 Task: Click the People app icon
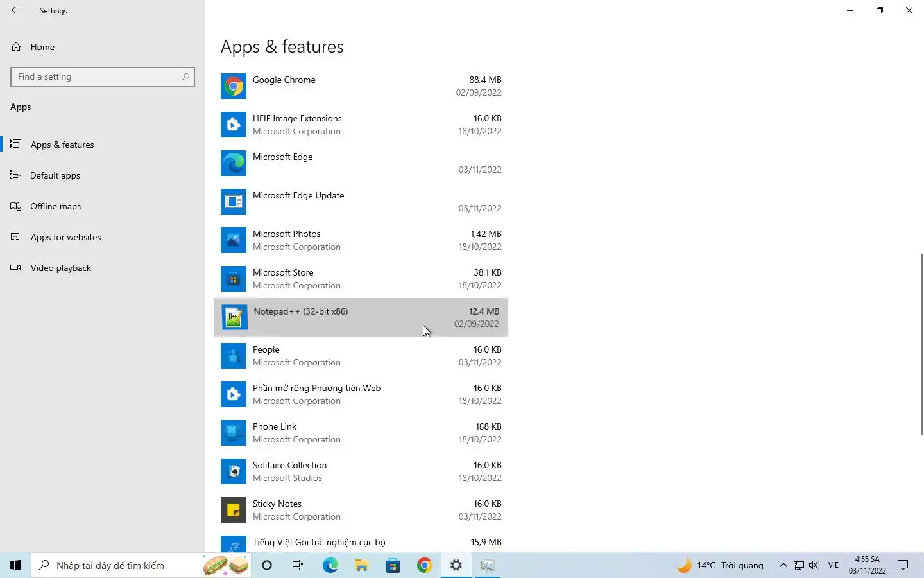(x=234, y=356)
